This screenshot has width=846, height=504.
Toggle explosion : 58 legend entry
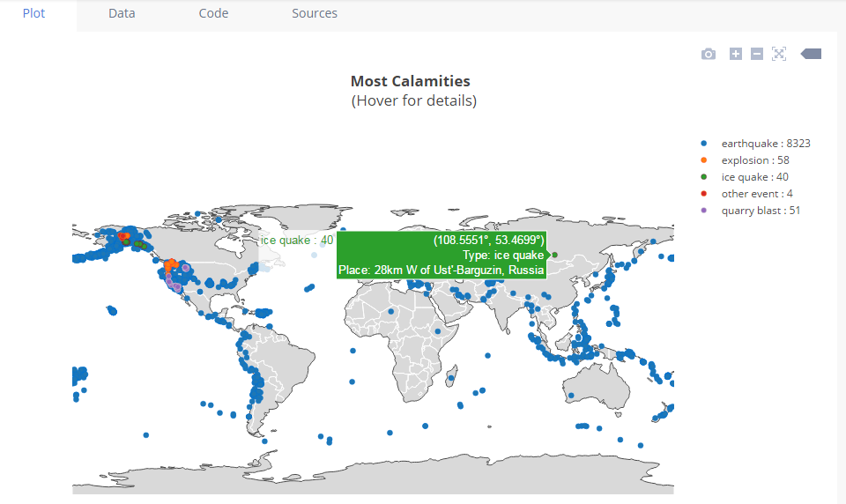(746, 160)
